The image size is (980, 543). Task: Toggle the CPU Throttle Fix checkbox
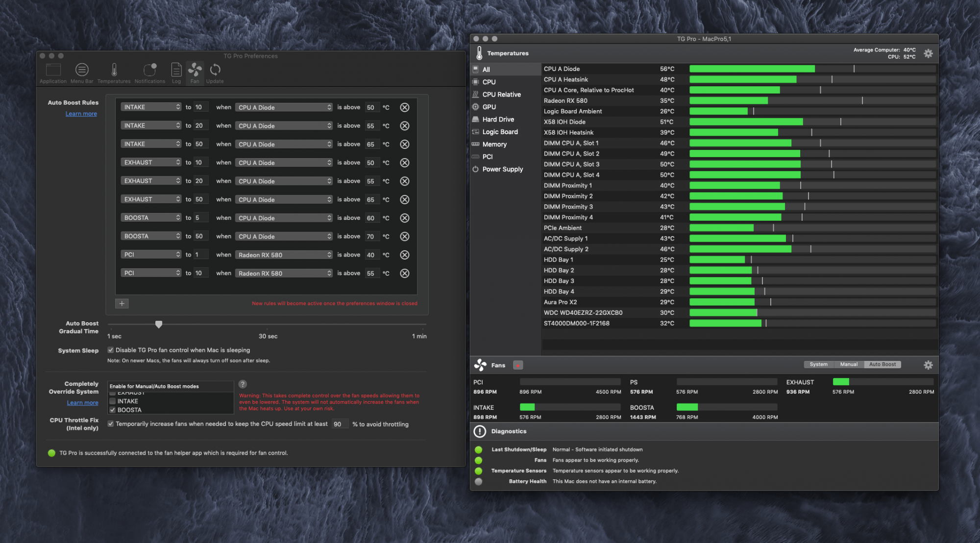click(x=111, y=424)
